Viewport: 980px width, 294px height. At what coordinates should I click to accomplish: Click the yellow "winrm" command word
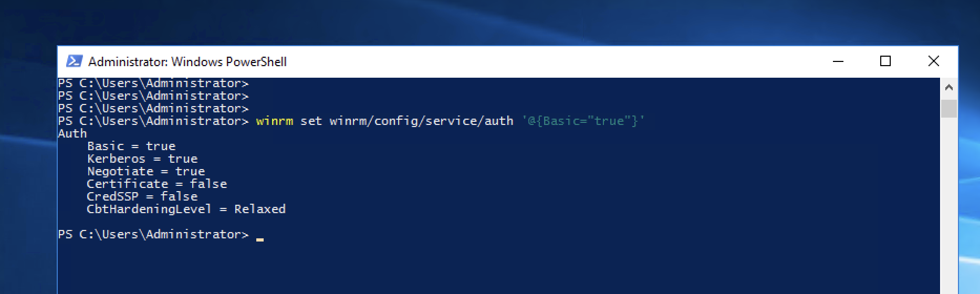pos(274,121)
